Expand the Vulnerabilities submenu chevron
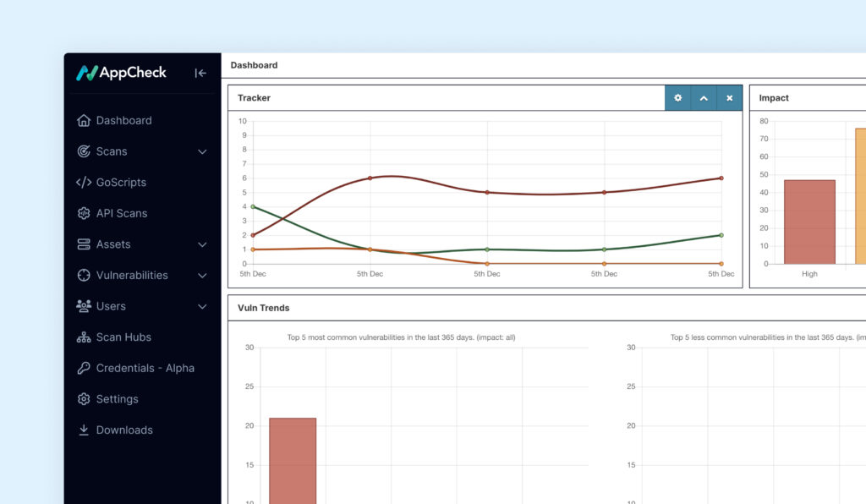Screen dimensions: 866x504 pyautogui.click(x=202, y=276)
